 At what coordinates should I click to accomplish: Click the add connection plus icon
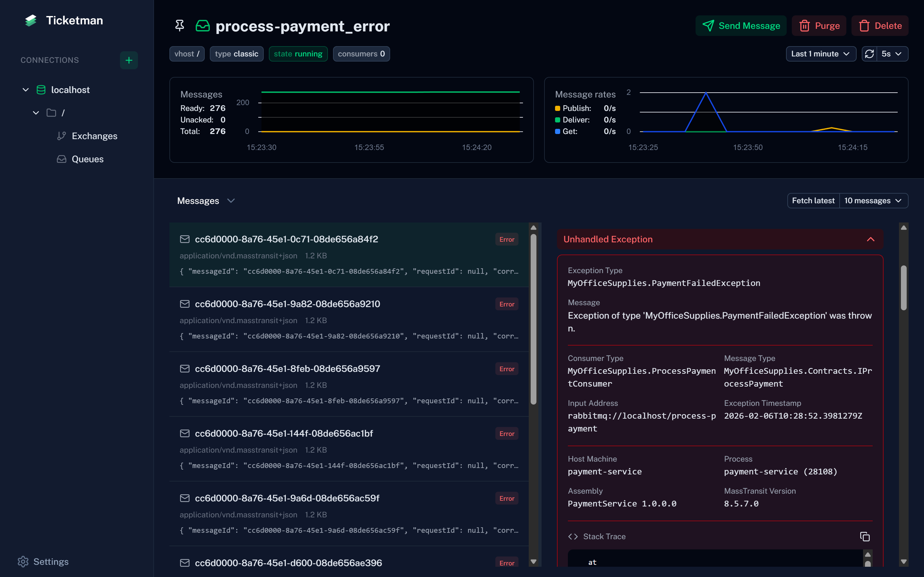[x=129, y=60]
